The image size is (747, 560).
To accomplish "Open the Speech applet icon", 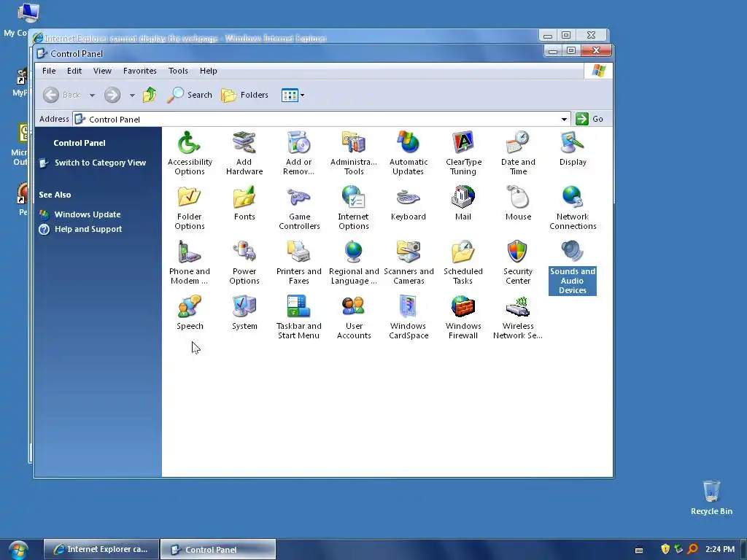I will 190,313.
